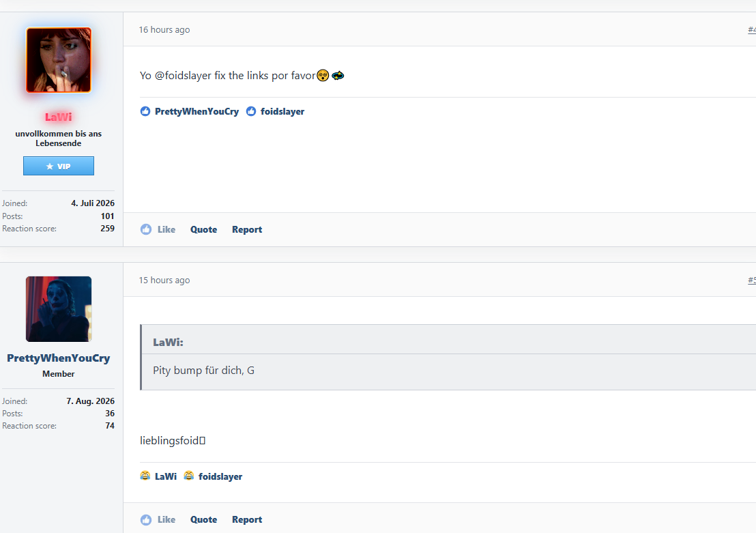
Task: Open the '15 hours ago' timestamp
Action: (164, 280)
